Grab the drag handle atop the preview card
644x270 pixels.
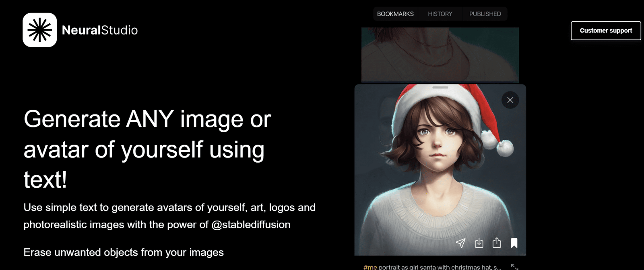440,87
